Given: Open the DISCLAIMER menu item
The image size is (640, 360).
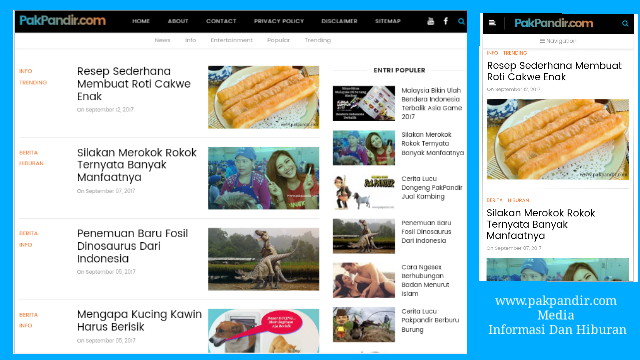Looking at the screenshot, I should tap(339, 21).
